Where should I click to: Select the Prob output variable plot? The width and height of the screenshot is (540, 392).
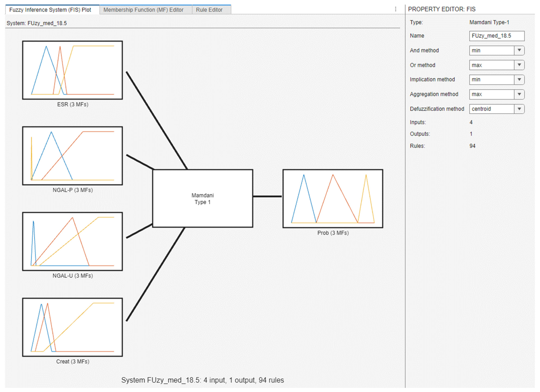pyautogui.click(x=333, y=199)
